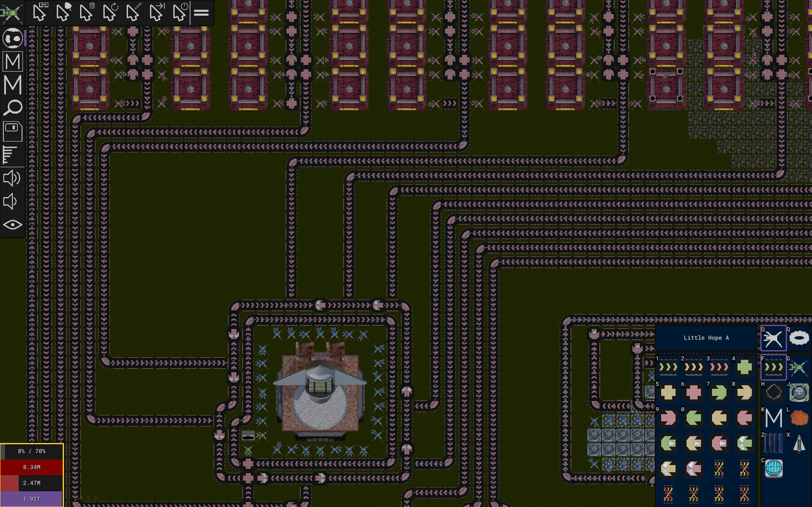Choose green conveyor belt slot 1
The image size is (812, 507).
[x=668, y=367]
